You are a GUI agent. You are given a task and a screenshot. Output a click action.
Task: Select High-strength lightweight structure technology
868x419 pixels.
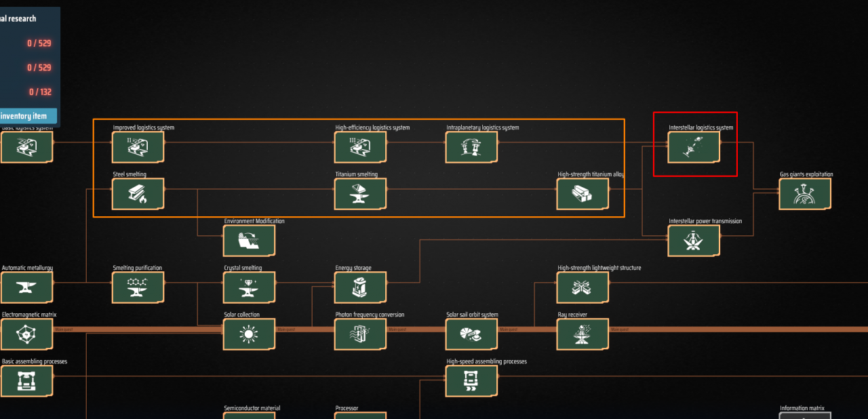(583, 287)
